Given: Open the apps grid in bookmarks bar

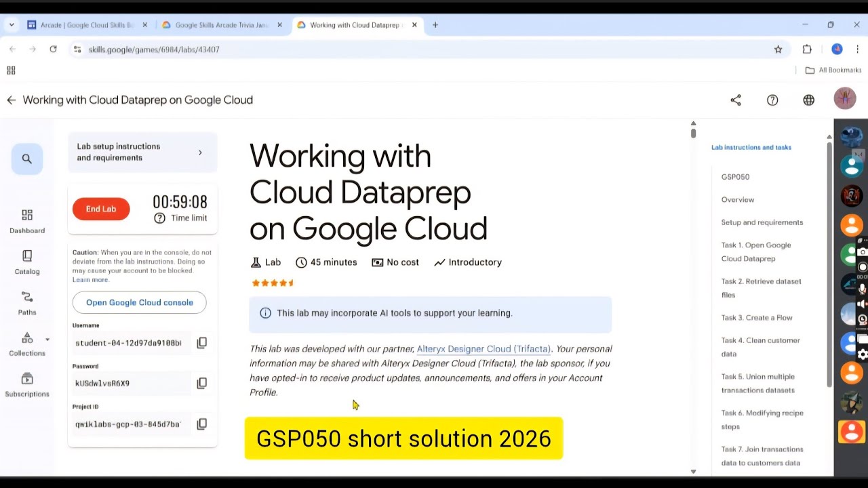Looking at the screenshot, I should coord(11,70).
